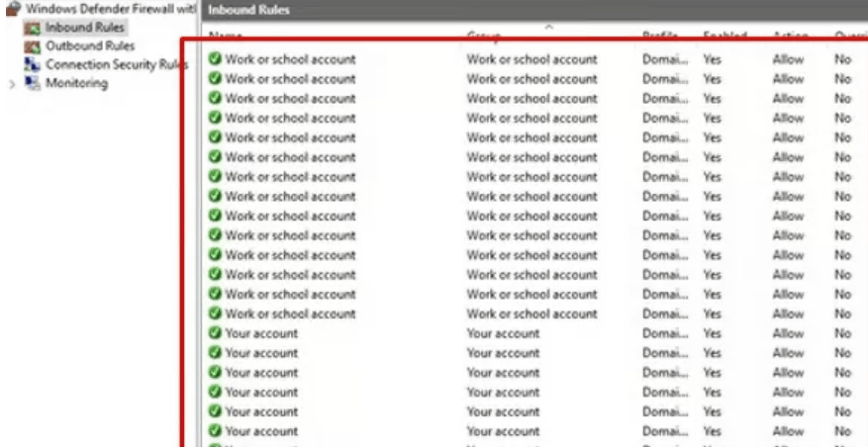This screenshot has width=868, height=447.
Task: Select Windows Defender Firewall root node
Action: tap(111, 9)
